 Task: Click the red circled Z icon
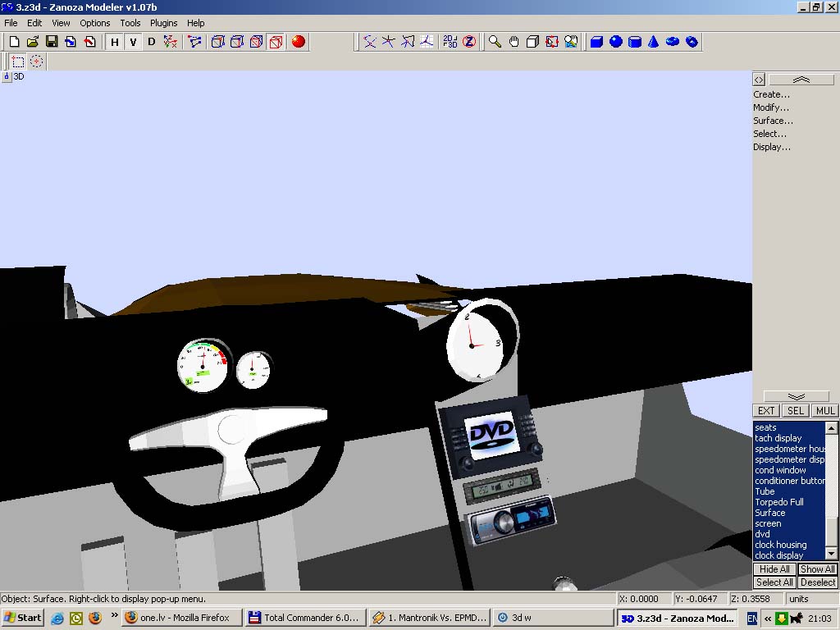[x=469, y=42]
